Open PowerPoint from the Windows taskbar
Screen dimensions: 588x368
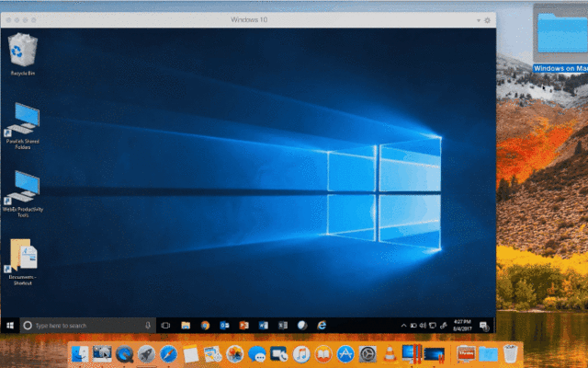click(x=243, y=326)
